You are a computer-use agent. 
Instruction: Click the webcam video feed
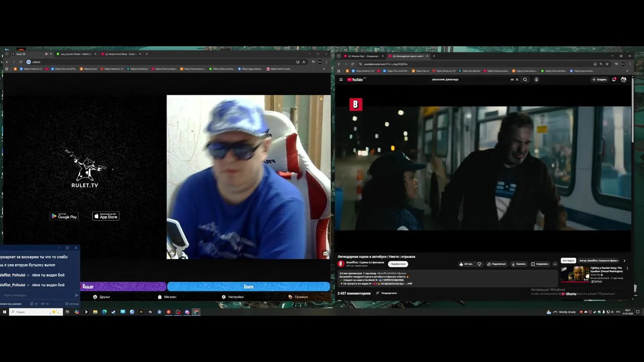pos(249,177)
